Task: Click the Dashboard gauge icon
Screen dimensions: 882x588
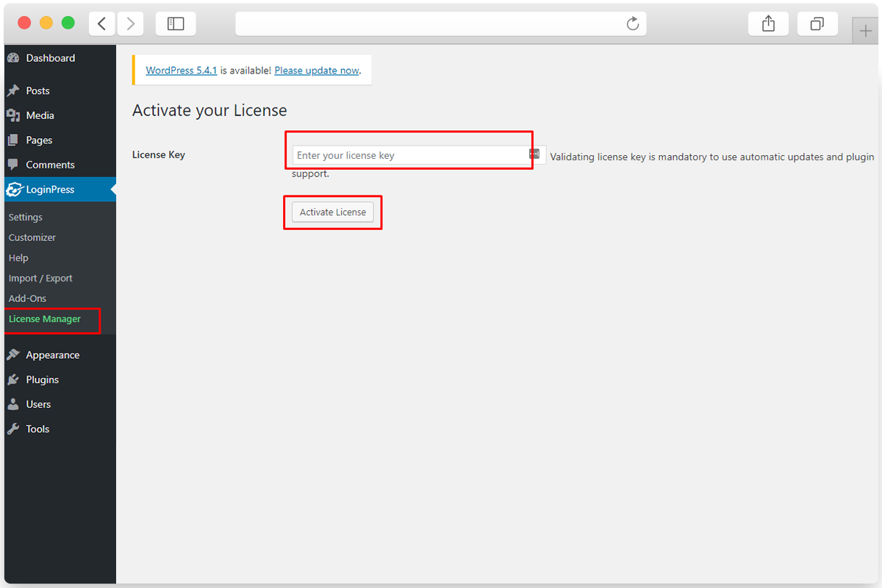Action: 12,58
